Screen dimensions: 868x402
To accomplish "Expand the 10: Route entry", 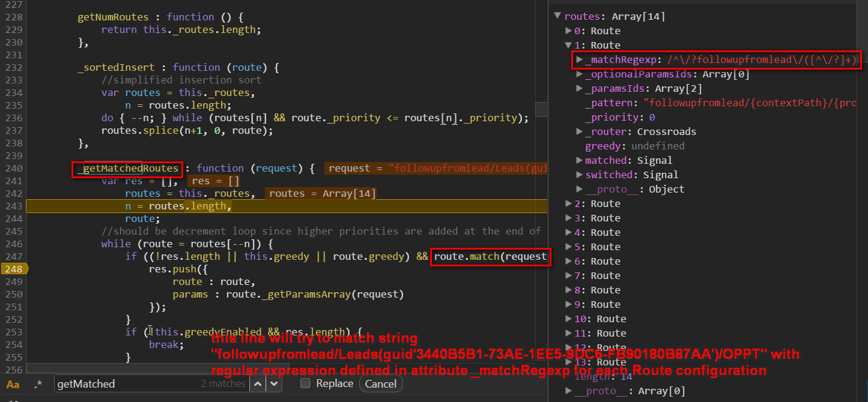I will 569,319.
